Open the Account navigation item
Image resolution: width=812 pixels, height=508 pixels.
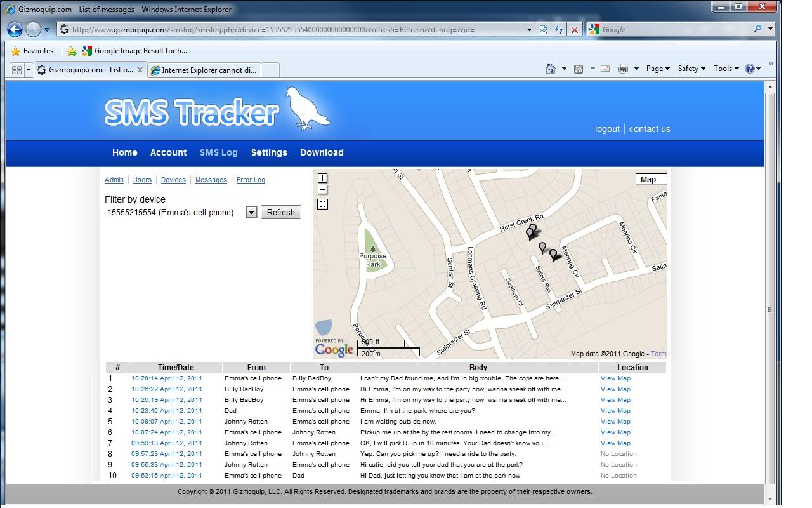(x=168, y=152)
